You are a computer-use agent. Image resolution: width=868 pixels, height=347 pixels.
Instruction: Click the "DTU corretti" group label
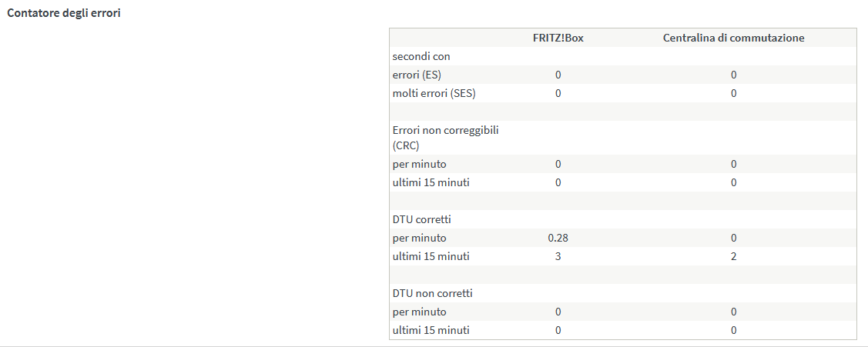421,219
